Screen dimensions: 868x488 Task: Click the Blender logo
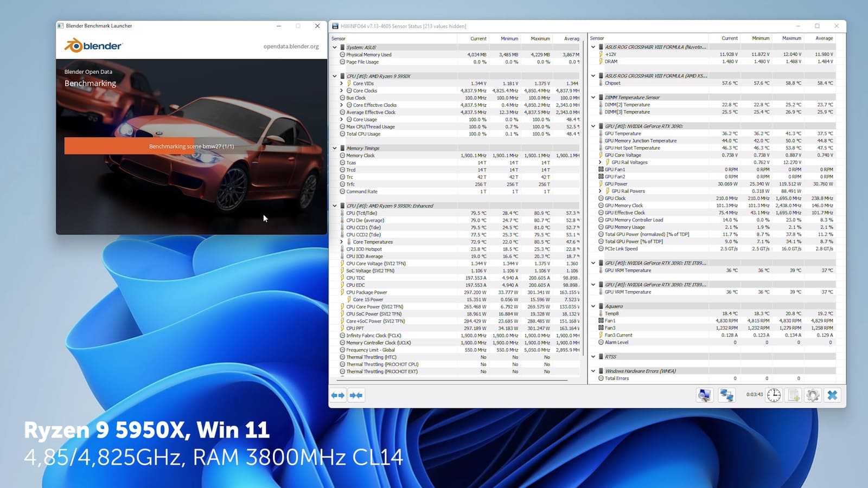[93, 46]
